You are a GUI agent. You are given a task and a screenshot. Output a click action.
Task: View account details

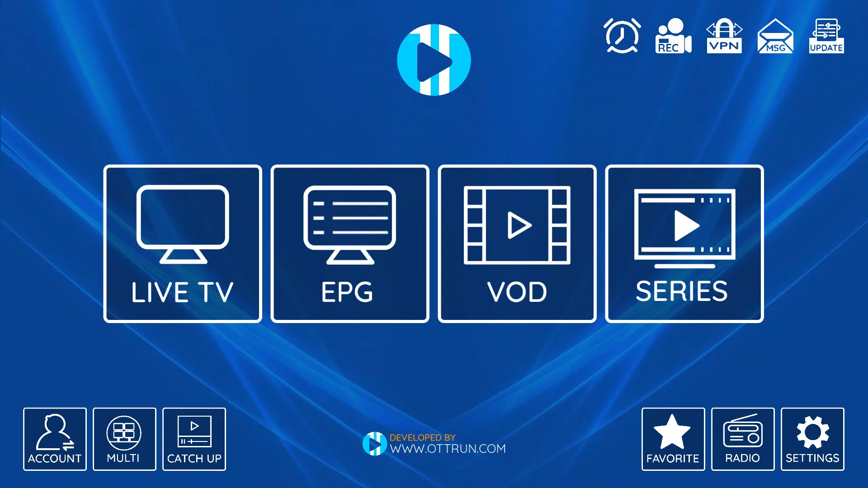[x=54, y=439]
